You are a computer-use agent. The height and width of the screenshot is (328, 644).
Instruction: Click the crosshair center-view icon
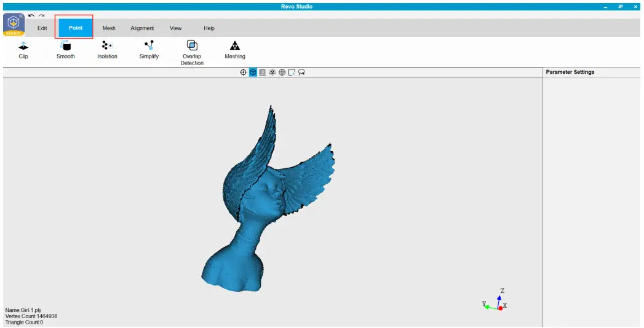pyautogui.click(x=243, y=72)
